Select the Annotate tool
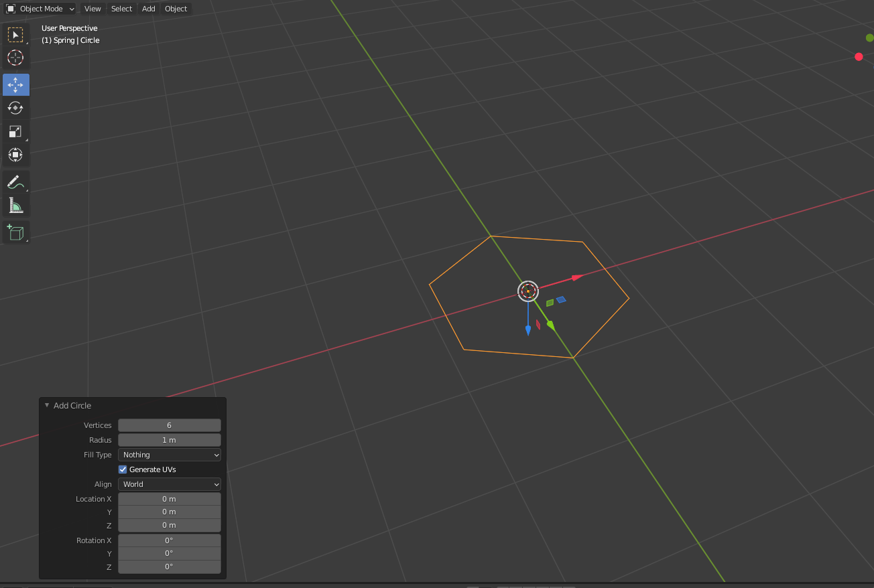 click(15, 181)
